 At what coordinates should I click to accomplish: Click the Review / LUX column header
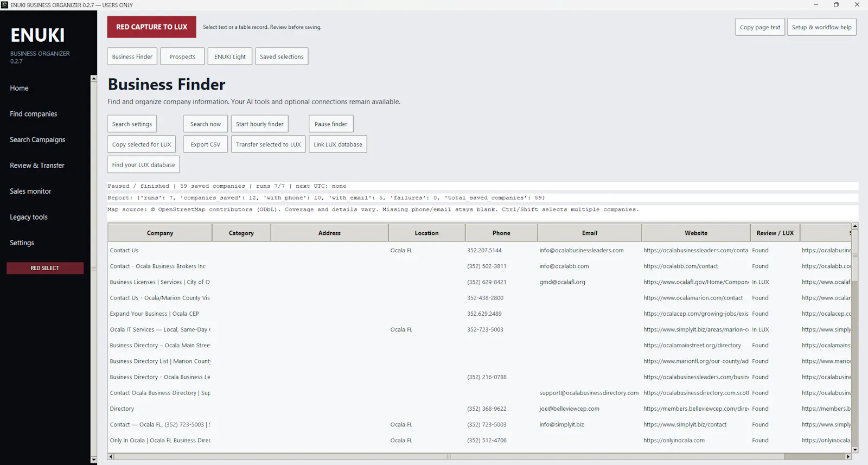(775, 233)
